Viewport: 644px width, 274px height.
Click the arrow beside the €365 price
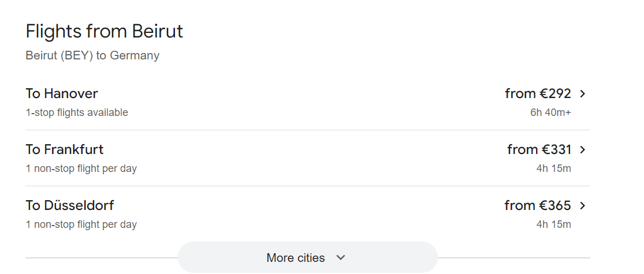tap(582, 205)
